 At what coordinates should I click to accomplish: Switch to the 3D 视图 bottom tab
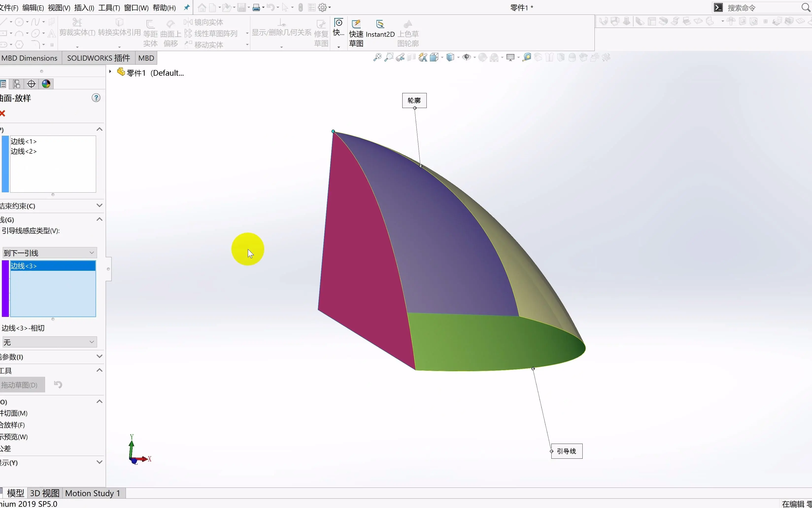click(x=45, y=493)
